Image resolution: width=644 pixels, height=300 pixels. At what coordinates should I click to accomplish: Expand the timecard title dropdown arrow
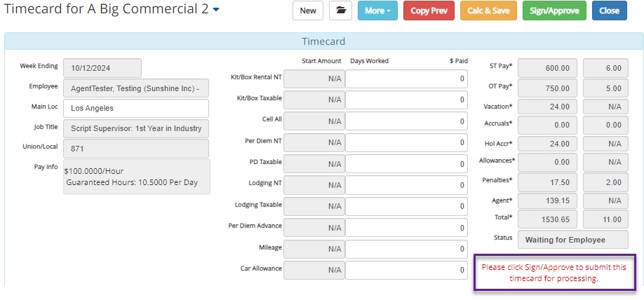216,10
